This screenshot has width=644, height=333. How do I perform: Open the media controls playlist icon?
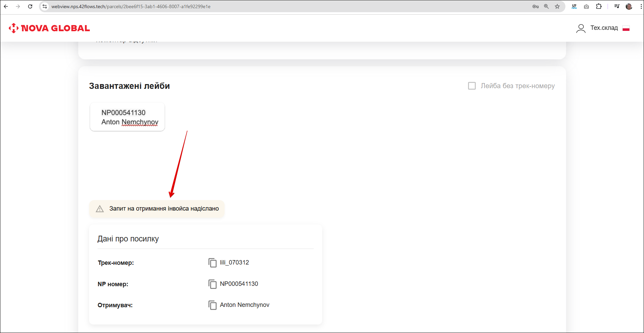pyautogui.click(x=617, y=6)
